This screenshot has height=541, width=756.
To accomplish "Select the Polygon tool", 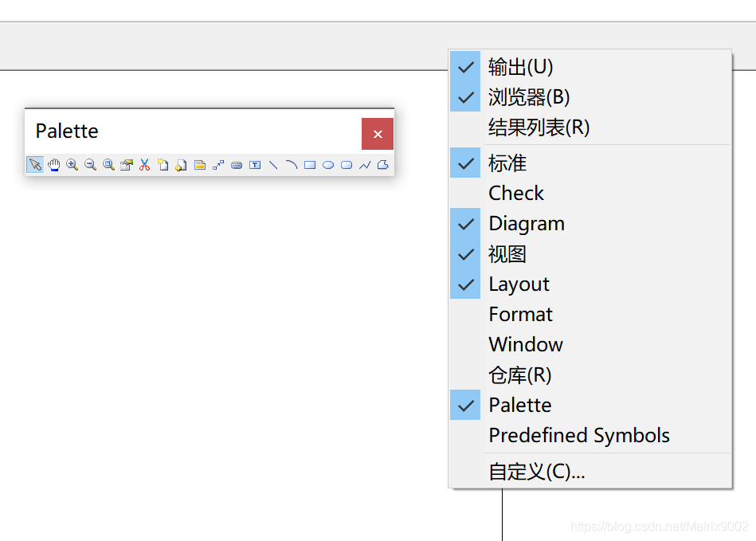I will tap(383, 165).
